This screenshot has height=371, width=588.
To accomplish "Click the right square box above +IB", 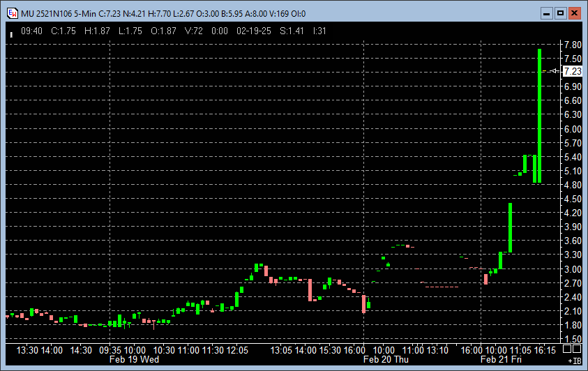I will coord(577,349).
